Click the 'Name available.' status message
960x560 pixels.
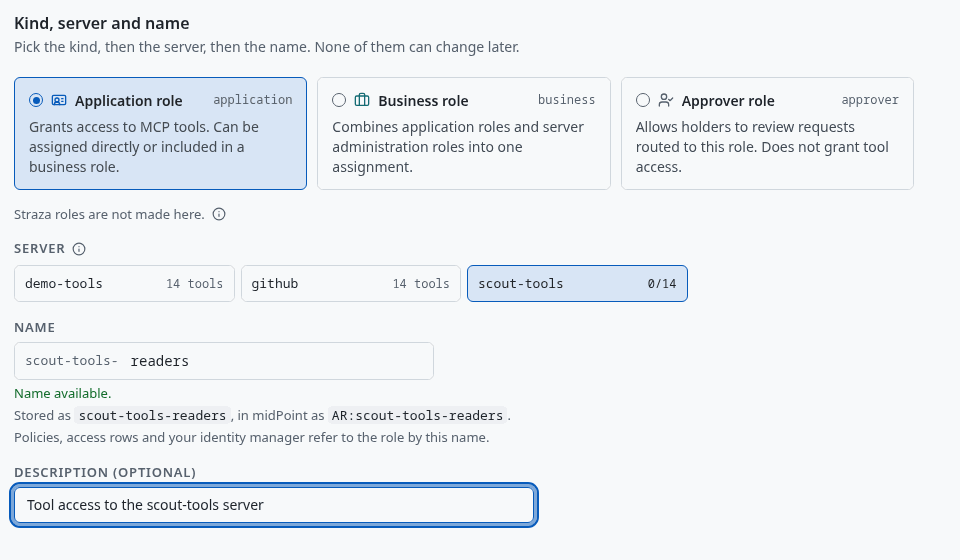(x=62, y=394)
